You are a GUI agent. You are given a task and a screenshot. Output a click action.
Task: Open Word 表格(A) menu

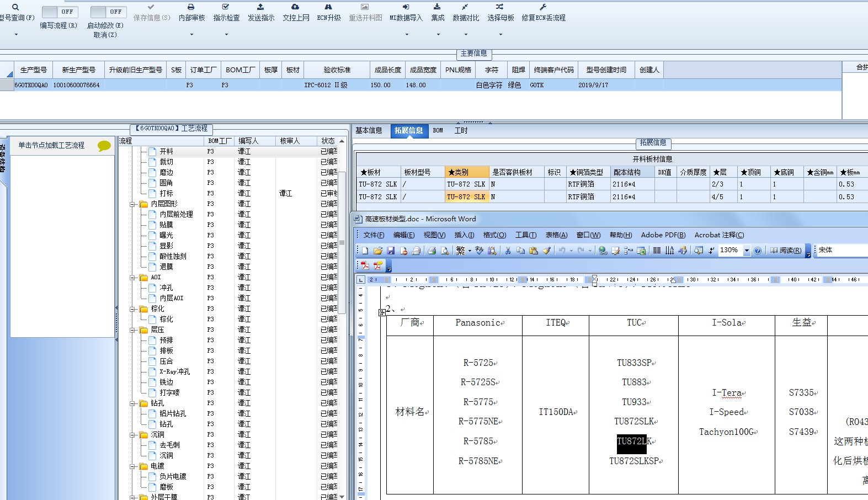click(556, 235)
